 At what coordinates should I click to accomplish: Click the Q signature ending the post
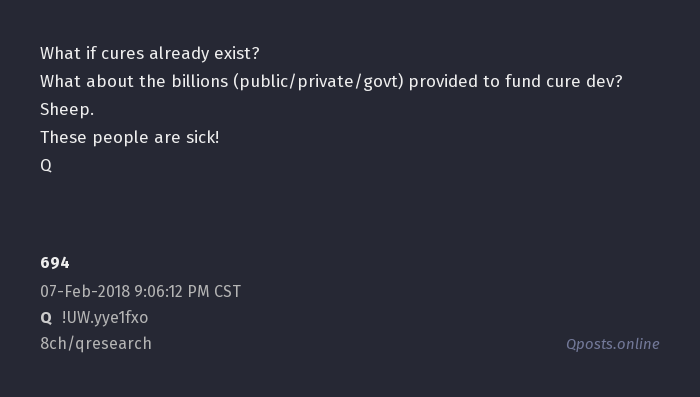46,166
